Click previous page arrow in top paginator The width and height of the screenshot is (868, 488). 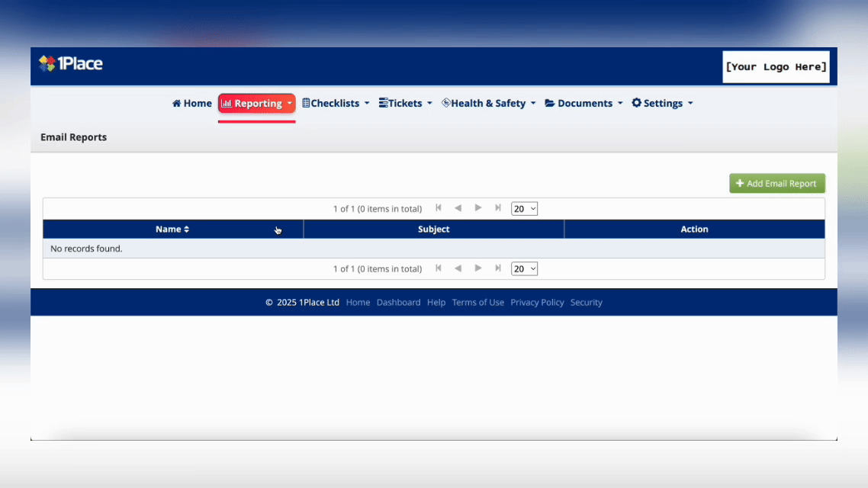click(458, 208)
